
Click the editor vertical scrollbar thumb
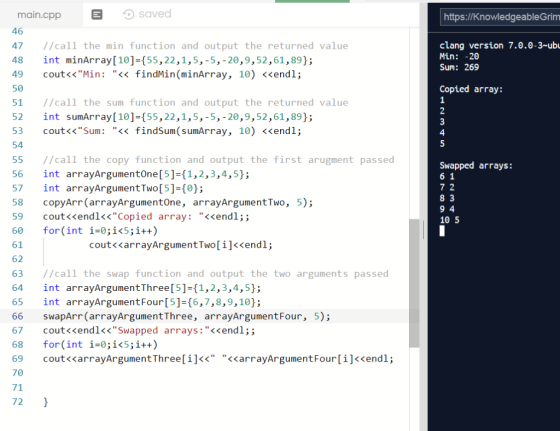click(414, 283)
